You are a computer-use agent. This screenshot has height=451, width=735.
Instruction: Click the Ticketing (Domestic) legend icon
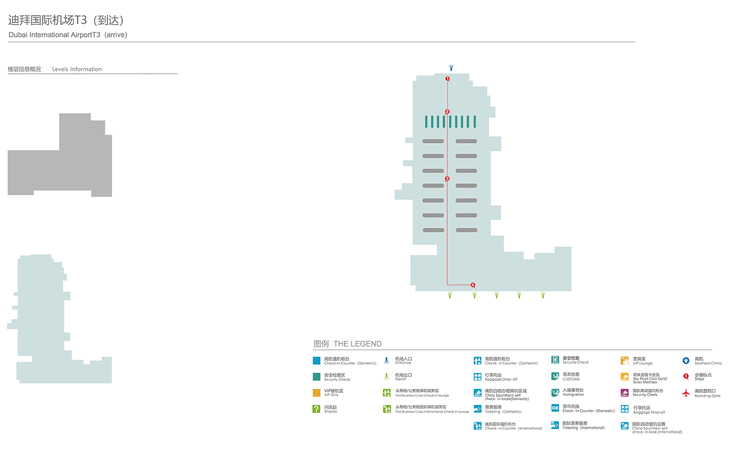tap(477, 409)
